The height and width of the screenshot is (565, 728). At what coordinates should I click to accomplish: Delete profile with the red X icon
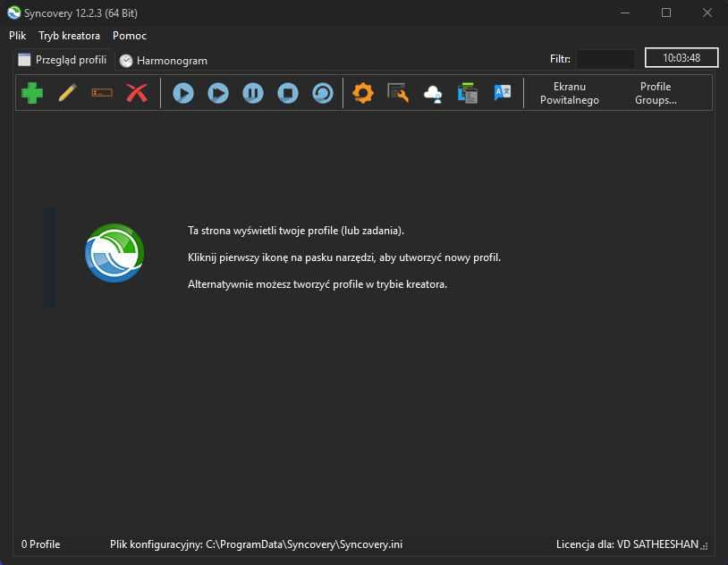(137, 93)
